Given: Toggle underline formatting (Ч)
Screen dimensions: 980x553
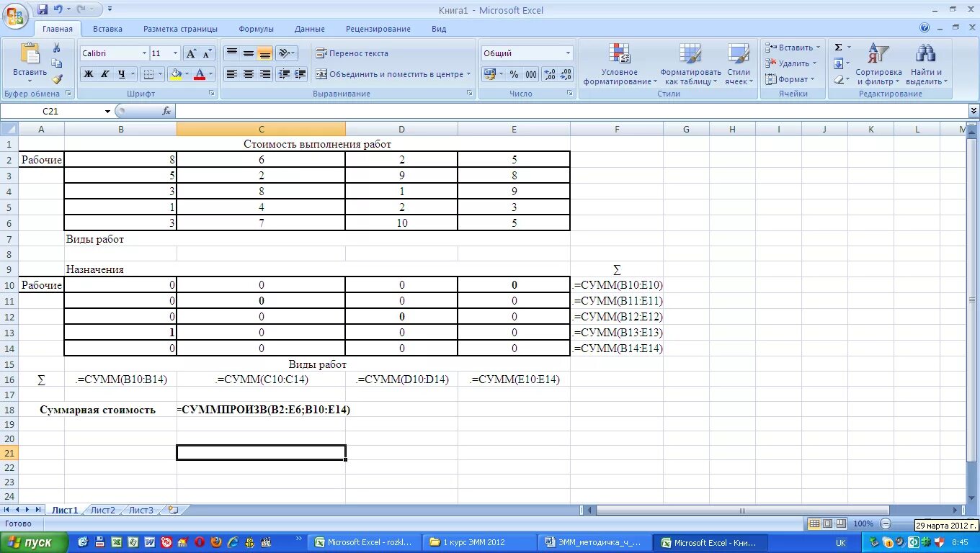Looking at the screenshot, I should click(x=122, y=73).
